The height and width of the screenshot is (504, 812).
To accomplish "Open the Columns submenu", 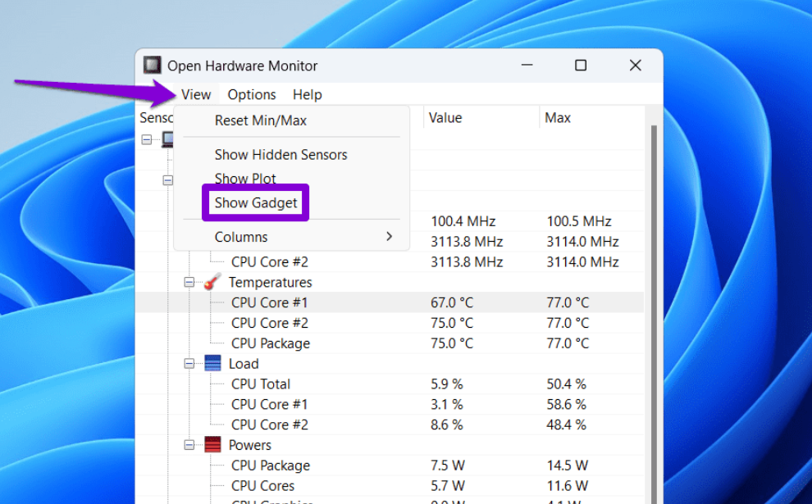I will click(x=241, y=236).
